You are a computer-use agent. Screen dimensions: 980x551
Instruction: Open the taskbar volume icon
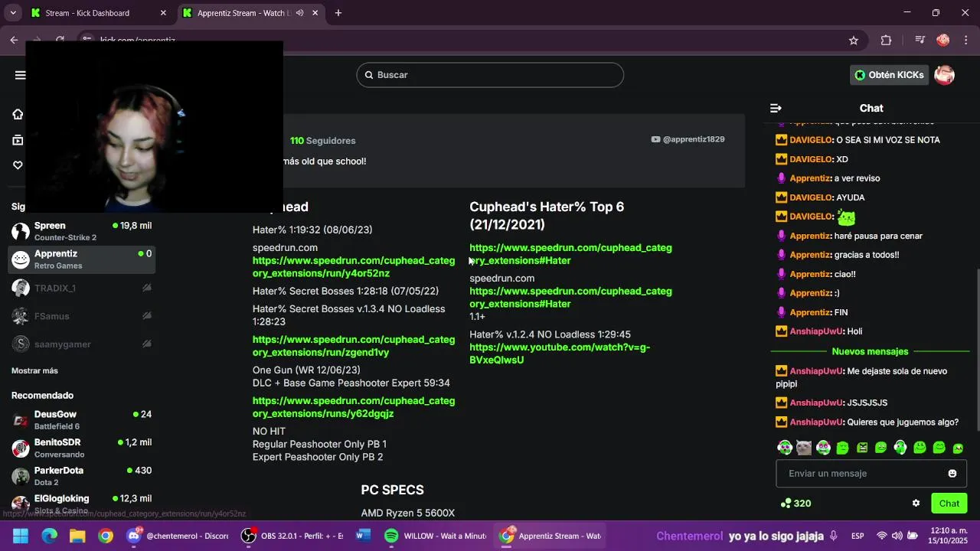(x=897, y=536)
